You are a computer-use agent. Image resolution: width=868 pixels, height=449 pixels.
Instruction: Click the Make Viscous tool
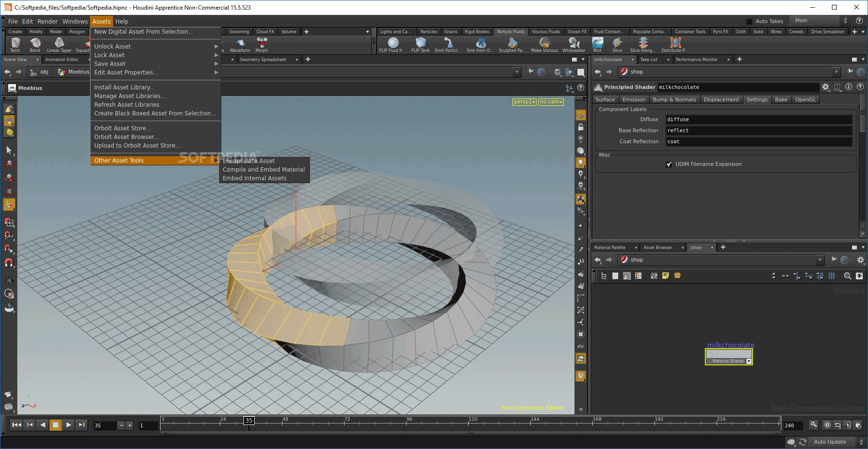(545, 45)
